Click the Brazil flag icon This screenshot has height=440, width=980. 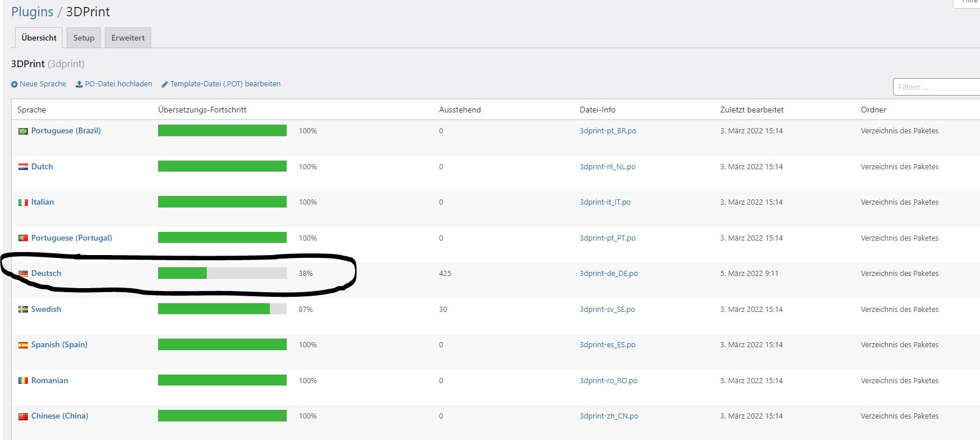coord(23,132)
